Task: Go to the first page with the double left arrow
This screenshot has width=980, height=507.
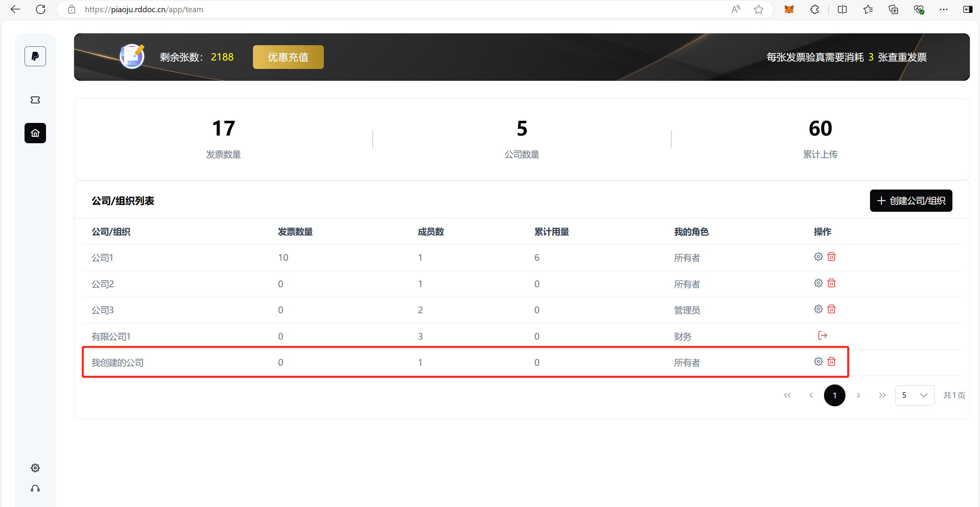Action: 787,395
